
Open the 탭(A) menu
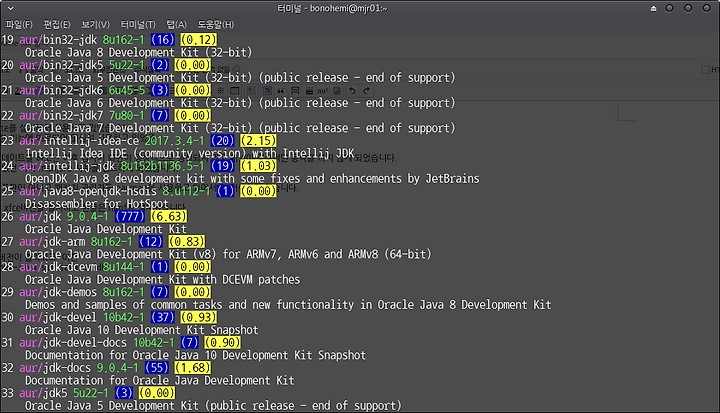[x=176, y=24]
